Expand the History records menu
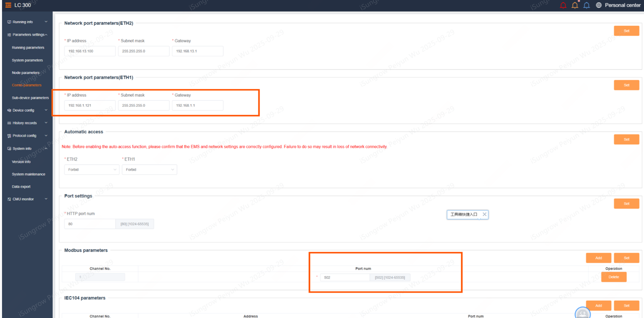Screen dimensions: 644x318 click(28, 123)
